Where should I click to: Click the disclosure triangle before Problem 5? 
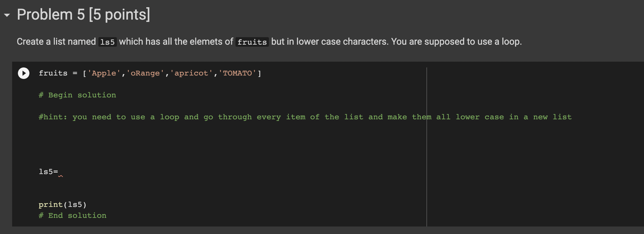(x=6, y=14)
